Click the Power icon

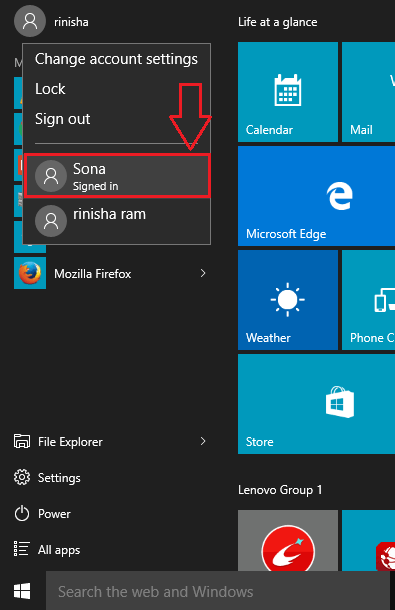click(x=22, y=514)
